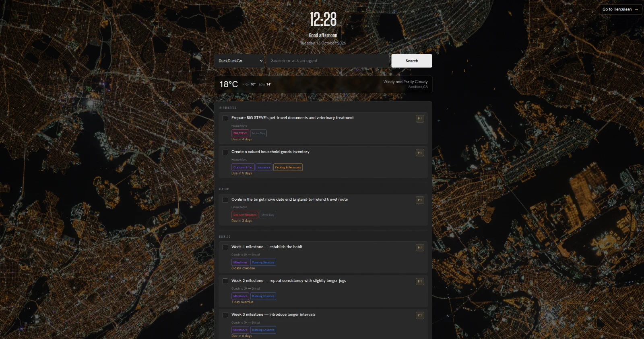Select the Insurance tag

tap(264, 167)
